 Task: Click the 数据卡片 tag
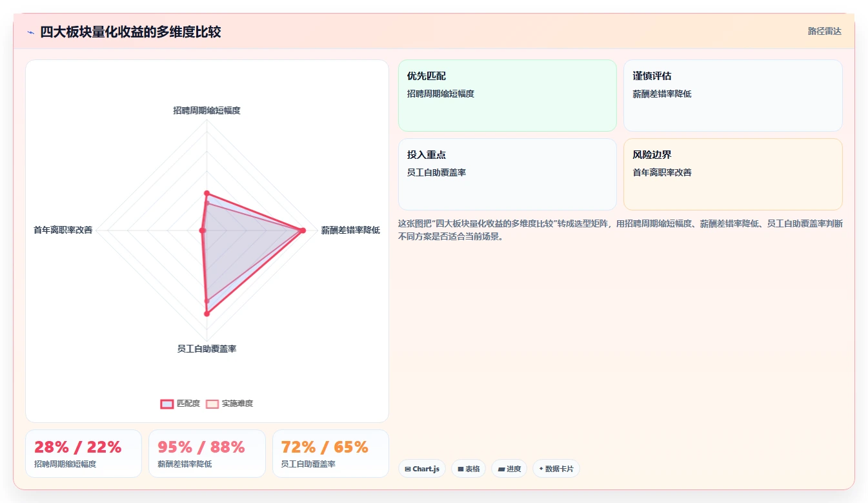click(556, 469)
